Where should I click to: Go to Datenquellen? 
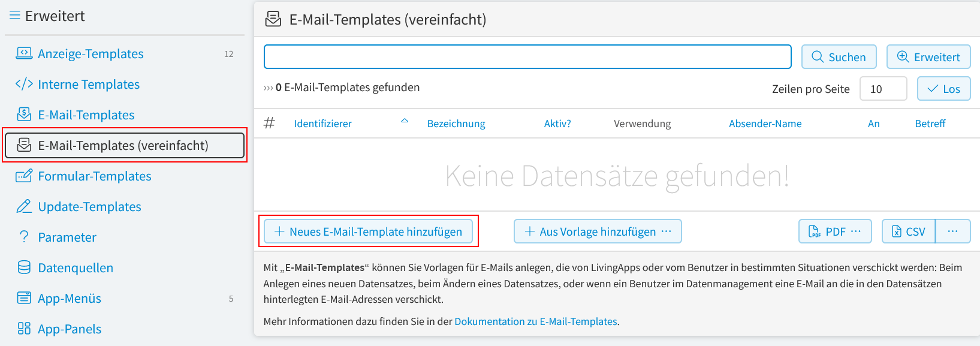point(76,267)
